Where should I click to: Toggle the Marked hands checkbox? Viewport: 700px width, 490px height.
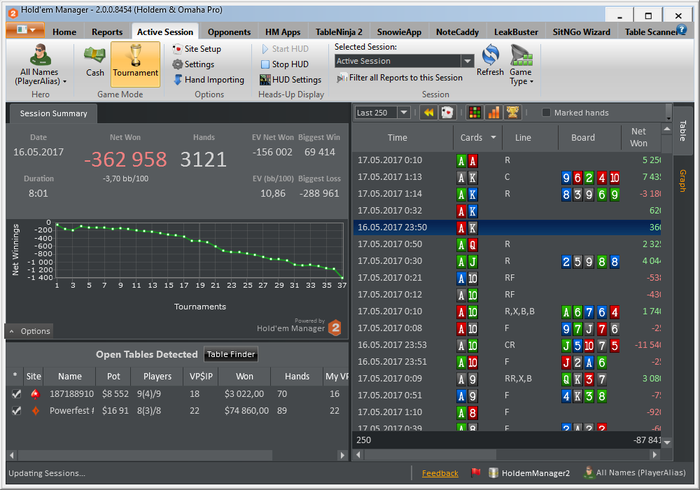pyautogui.click(x=546, y=112)
